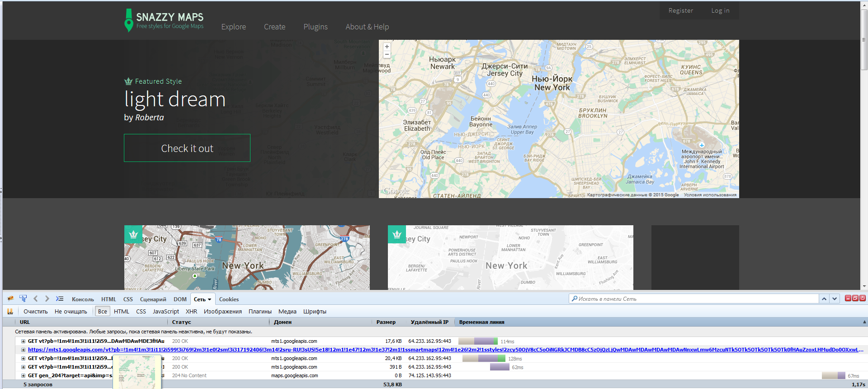Click the Log in link
The height and width of the screenshot is (389, 868).
[720, 10]
